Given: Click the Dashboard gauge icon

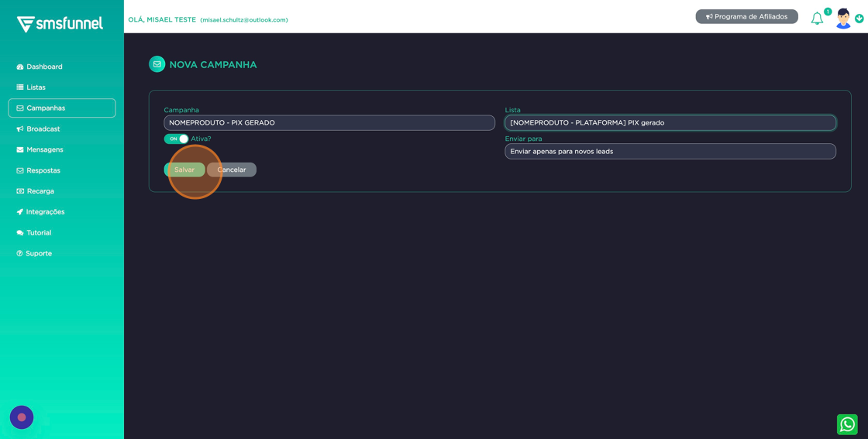Looking at the screenshot, I should tap(20, 67).
